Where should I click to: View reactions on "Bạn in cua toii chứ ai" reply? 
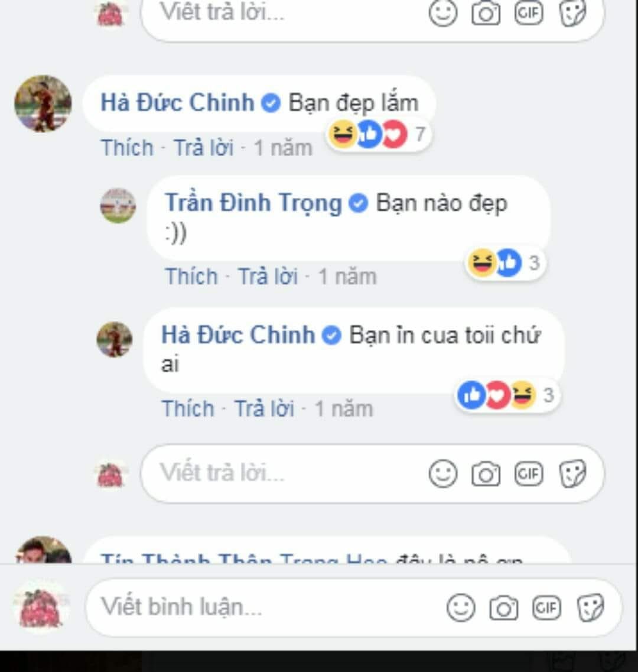(x=506, y=395)
